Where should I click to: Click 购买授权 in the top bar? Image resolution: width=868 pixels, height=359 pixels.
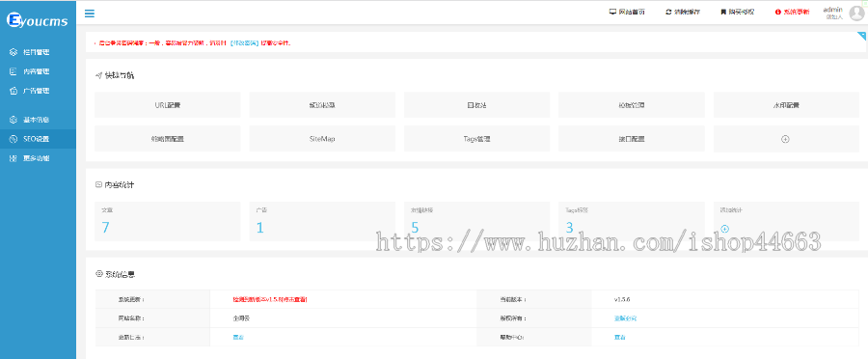coord(742,12)
